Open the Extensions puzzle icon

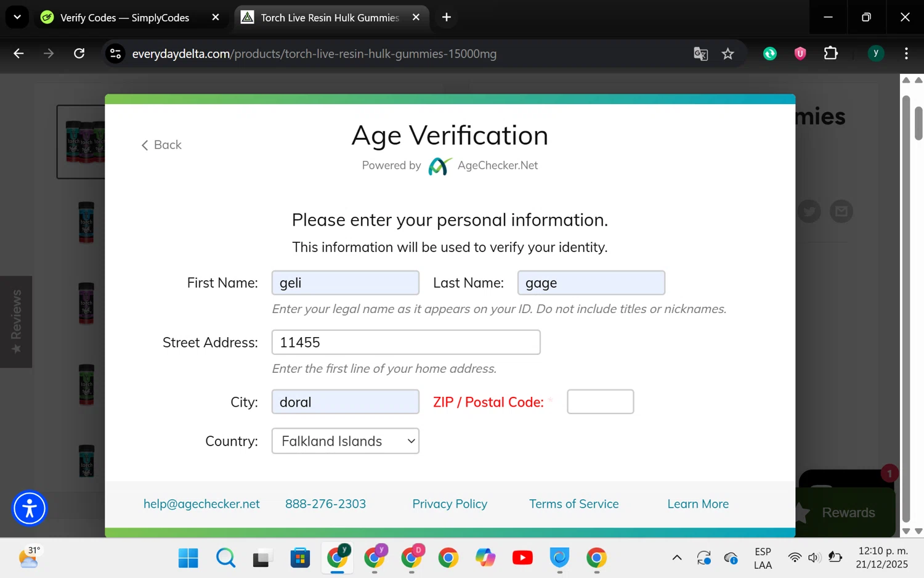[831, 54]
